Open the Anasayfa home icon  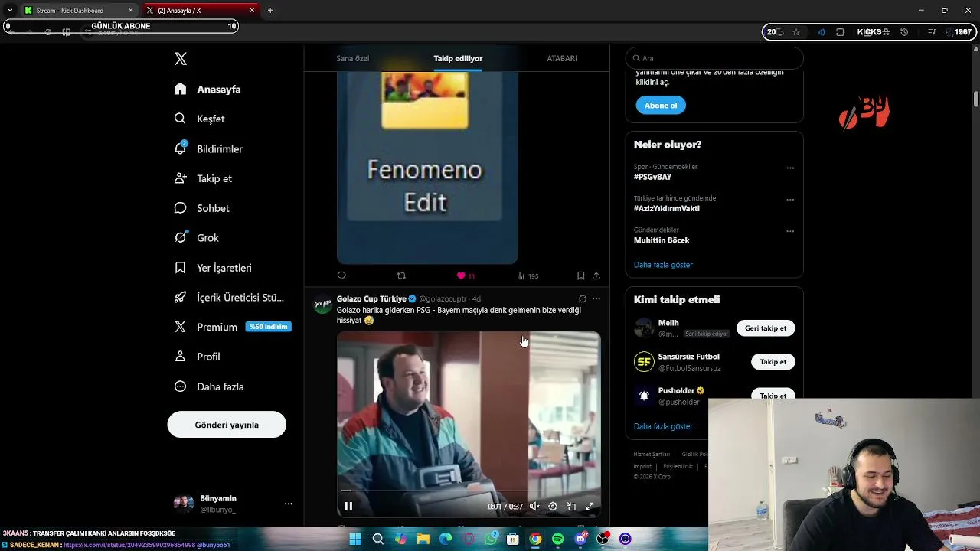180,89
